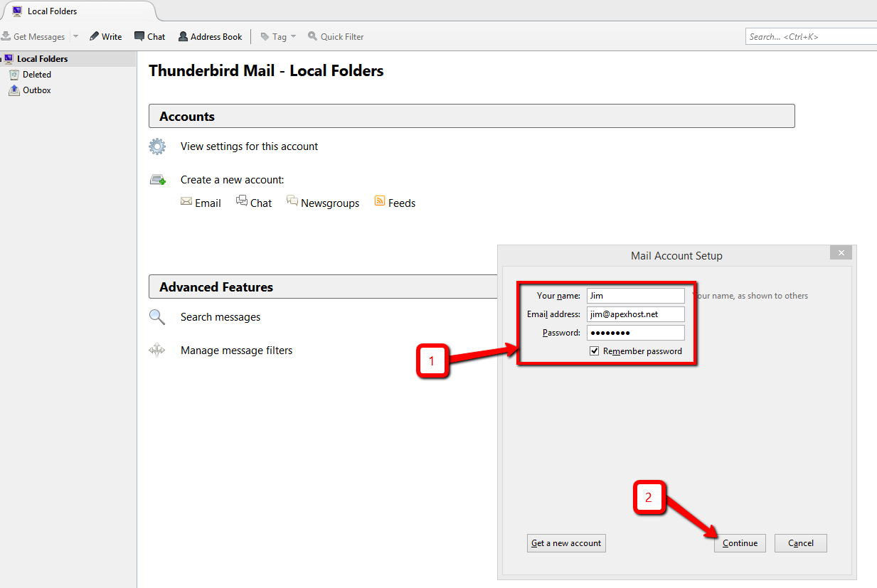Click the Tag label icon

click(265, 36)
